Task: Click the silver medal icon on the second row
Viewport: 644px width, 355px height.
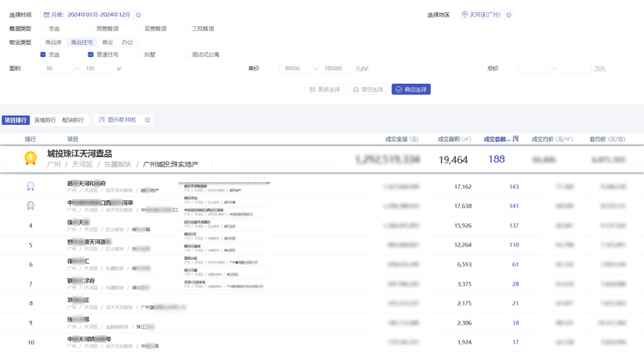Action: [x=30, y=187]
